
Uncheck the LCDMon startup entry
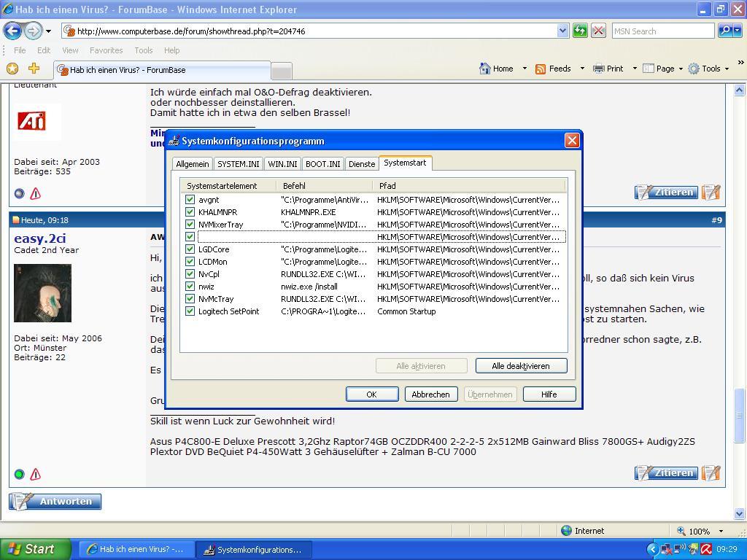pyautogui.click(x=190, y=262)
